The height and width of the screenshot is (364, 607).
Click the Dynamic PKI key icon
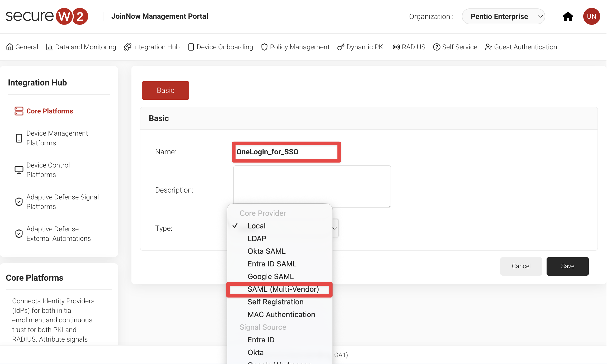coord(341,47)
